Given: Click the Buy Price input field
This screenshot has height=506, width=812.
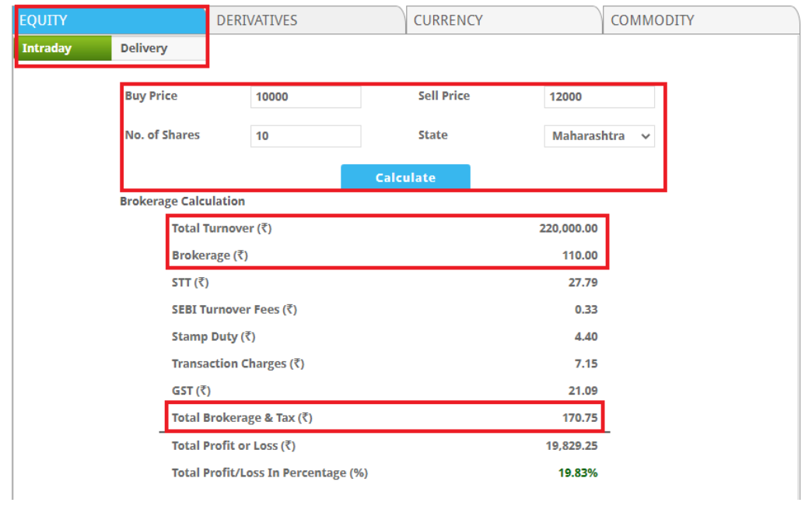Looking at the screenshot, I should 306,97.
